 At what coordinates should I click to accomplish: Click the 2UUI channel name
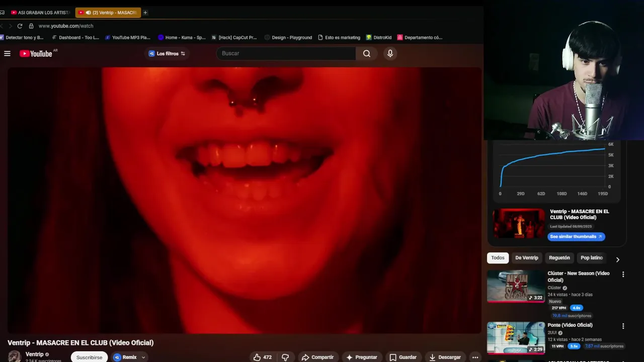coord(552,332)
